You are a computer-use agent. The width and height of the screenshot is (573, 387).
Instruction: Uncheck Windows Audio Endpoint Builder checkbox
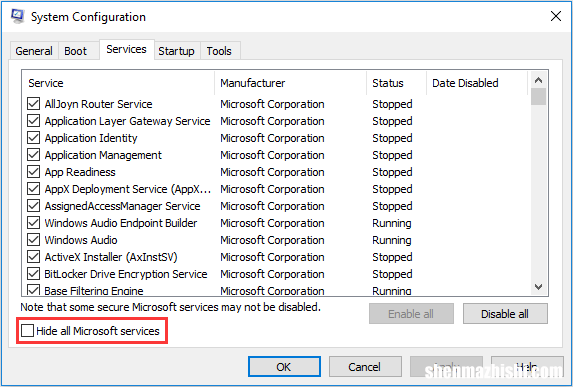[34, 223]
